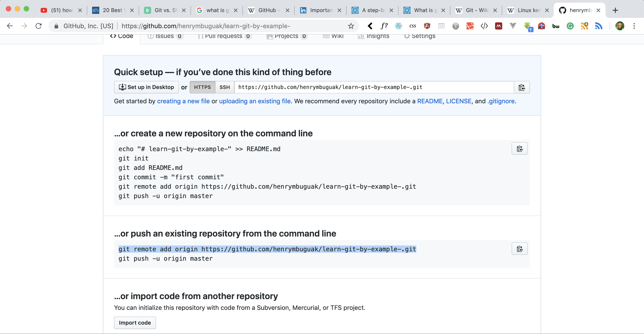Open the Angular extension icon
Viewport: 644px width, 334px height.
pos(427,26)
